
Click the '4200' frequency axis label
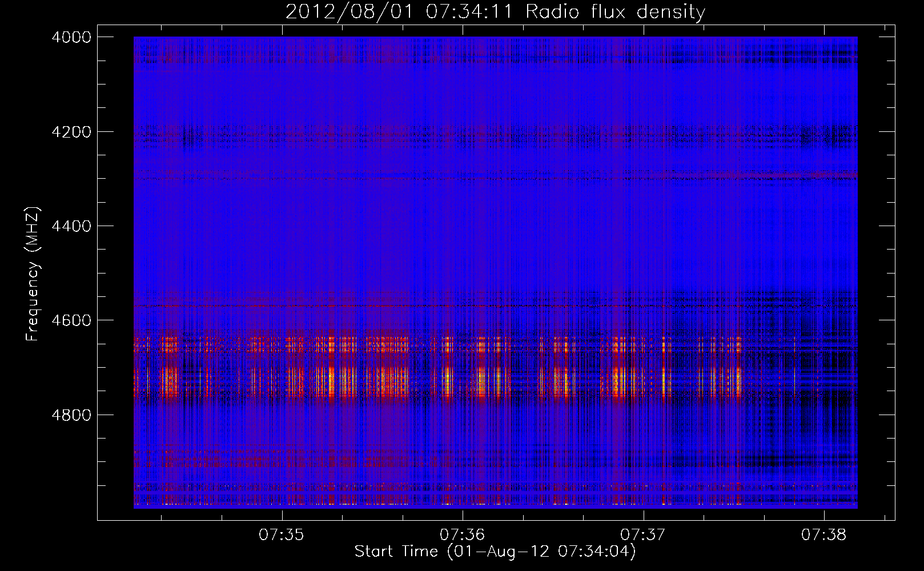pyautogui.click(x=71, y=132)
